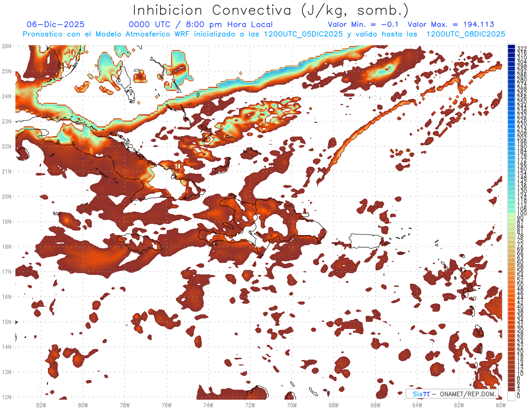This screenshot has height=411, width=532.
Task: Click the title 'Inhibicion Convectiva (J/kg, somb.)'
Action: (271, 11)
